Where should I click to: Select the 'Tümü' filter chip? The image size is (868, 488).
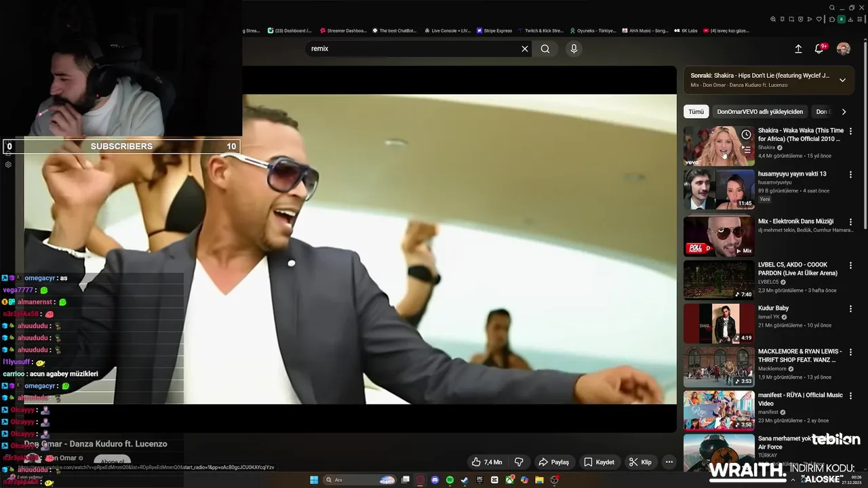[696, 112]
